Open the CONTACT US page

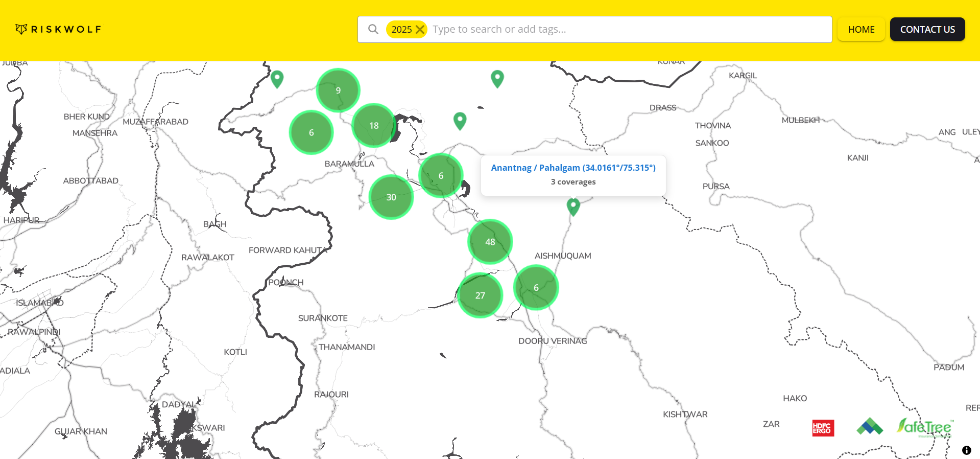point(927,29)
